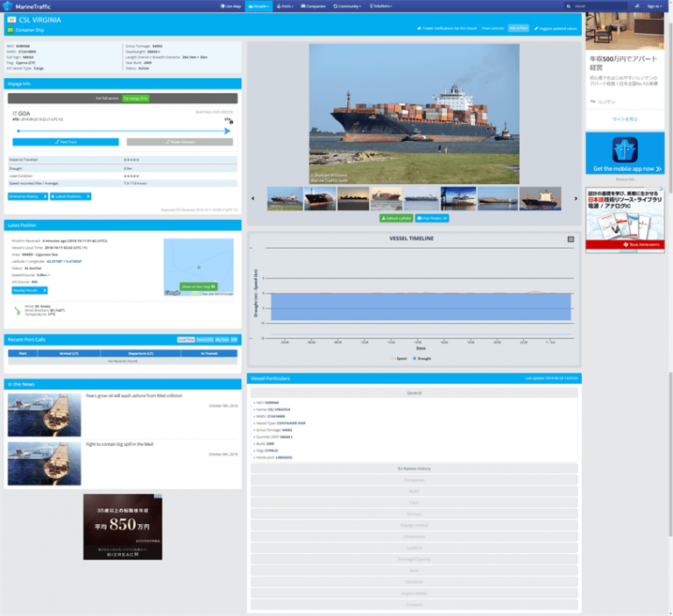
Task: Collapse the General section in Vessel Particulars
Action: click(x=414, y=393)
